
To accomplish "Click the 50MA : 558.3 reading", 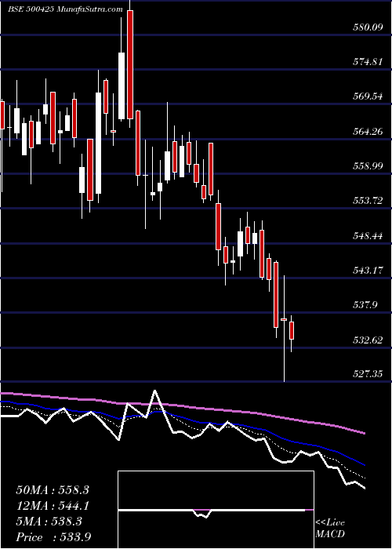I will tap(53, 490).
